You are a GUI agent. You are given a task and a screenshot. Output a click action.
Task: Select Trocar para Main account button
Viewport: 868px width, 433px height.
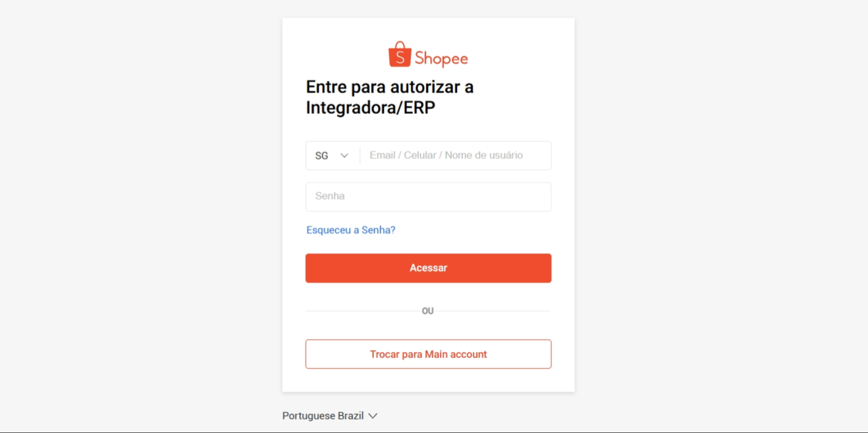pos(429,354)
